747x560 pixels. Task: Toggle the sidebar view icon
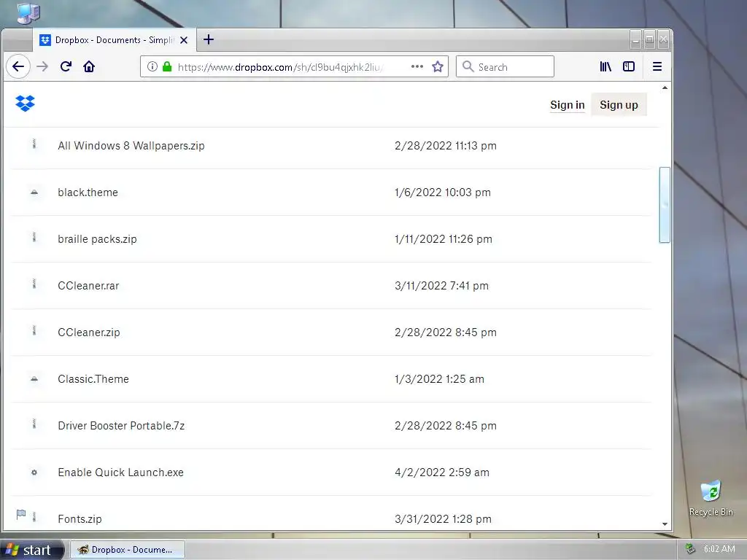pyautogui.click(x=629, y=66)
